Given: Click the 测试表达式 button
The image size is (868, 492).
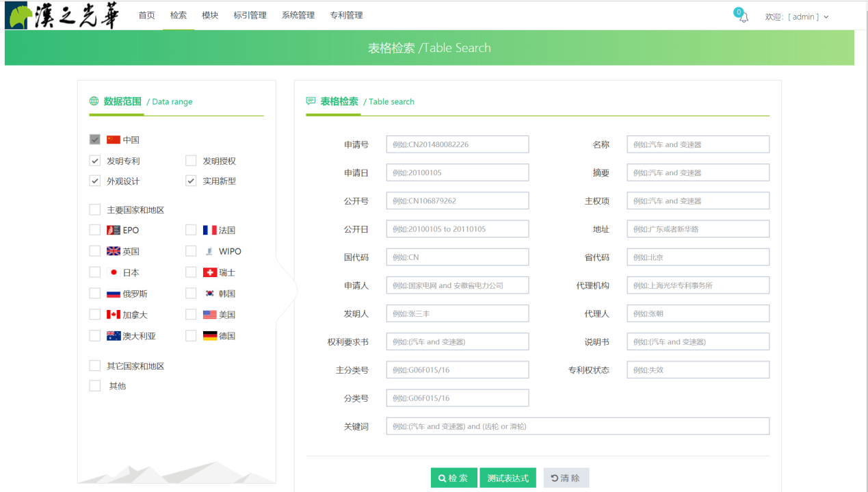Looking at the screenshot, I should 508,478.
